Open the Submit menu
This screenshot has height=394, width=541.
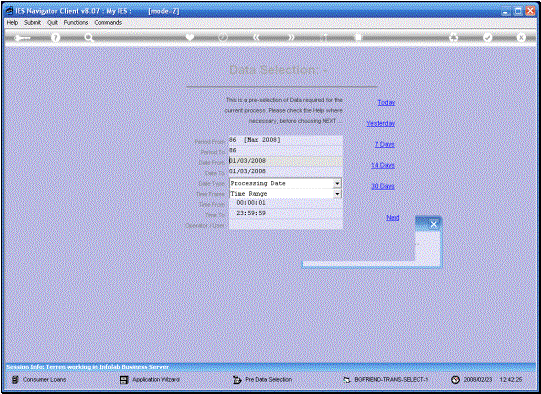[x=32, y=22]
